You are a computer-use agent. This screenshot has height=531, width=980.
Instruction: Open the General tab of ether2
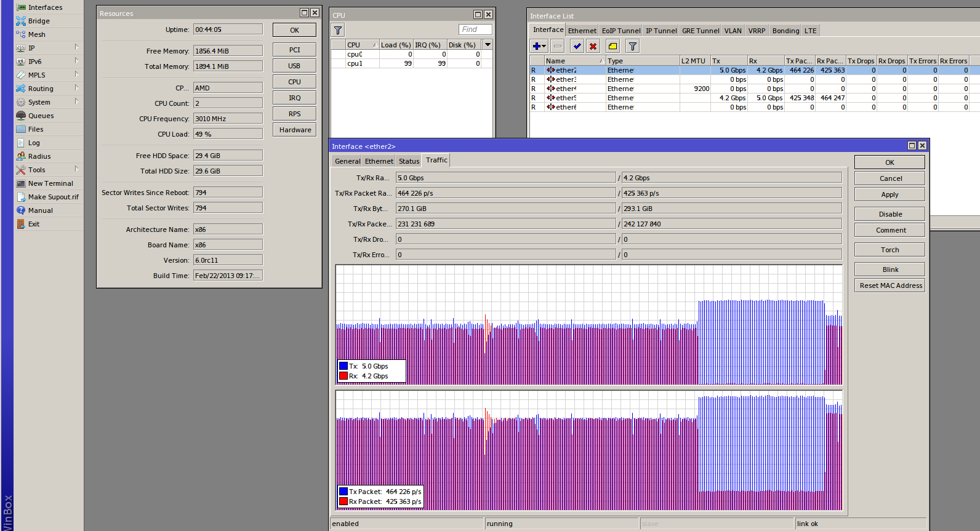347,161
